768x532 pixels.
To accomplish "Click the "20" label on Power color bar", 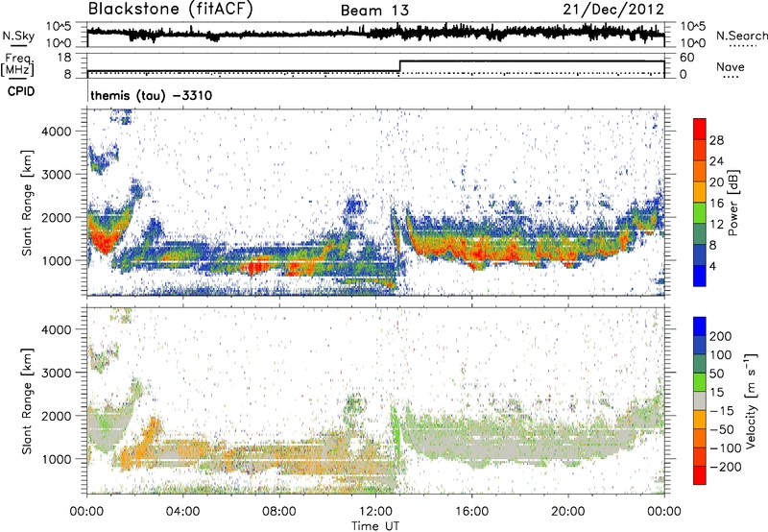I will [716, 182].
